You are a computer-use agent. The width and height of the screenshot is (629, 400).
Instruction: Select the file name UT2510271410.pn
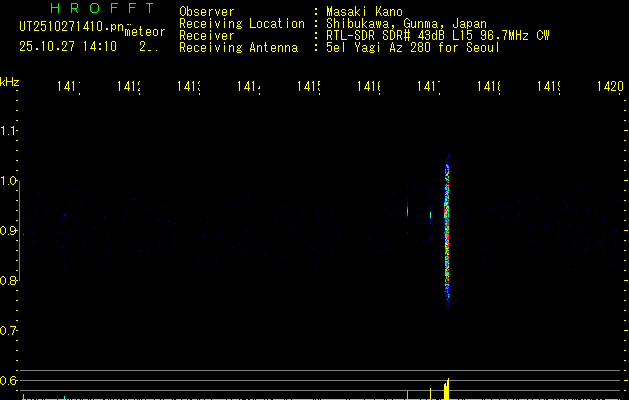coord(71,27)
